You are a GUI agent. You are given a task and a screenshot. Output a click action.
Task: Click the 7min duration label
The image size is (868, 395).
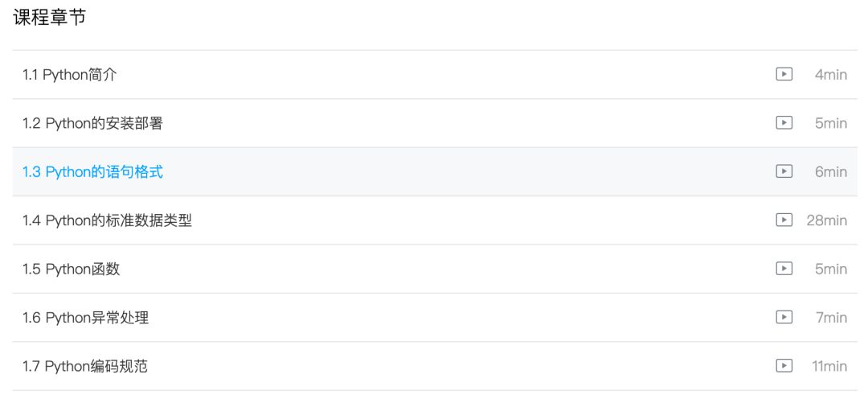click(x=831, y=318)
